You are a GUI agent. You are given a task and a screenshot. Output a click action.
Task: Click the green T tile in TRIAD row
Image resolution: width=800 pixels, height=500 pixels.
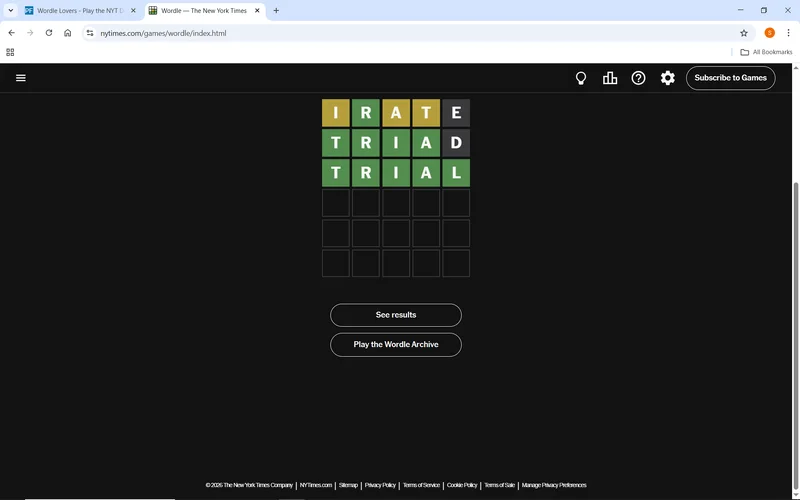click(336, 143)
